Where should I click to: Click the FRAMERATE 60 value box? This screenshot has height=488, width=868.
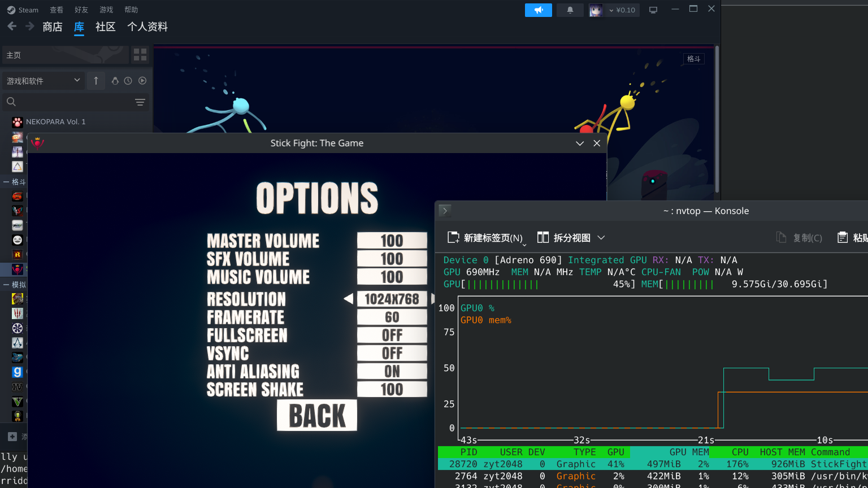point(392,317)
